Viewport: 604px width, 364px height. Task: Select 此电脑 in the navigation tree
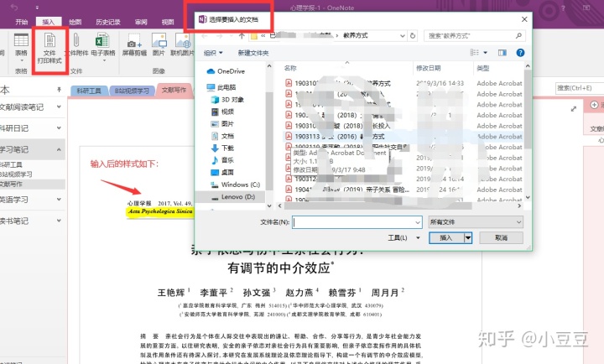coord(221,87)
